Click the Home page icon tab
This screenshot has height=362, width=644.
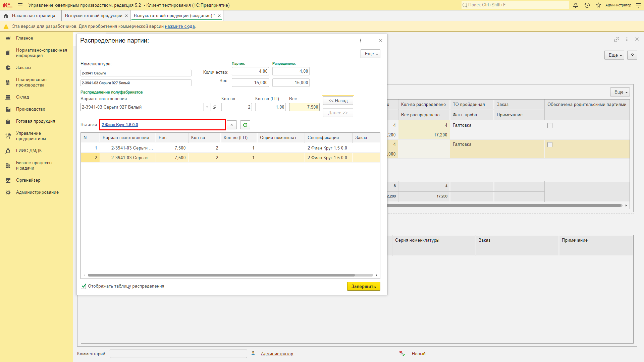pos(6,16)
